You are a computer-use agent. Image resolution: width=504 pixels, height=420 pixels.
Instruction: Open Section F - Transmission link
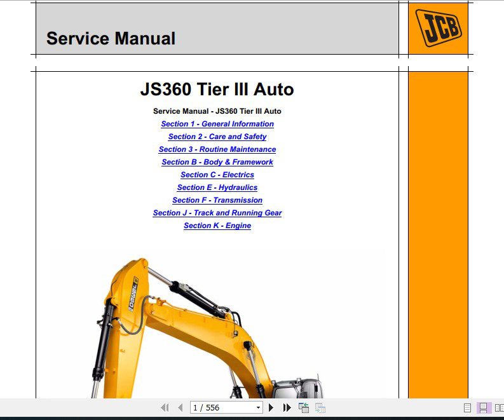pyautogui.click(x=217, y=200)
